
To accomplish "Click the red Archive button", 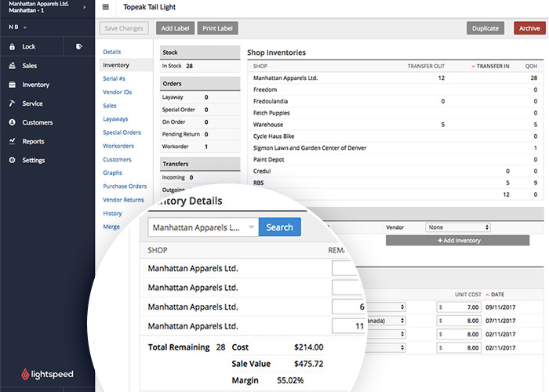I will coord(529,28).
